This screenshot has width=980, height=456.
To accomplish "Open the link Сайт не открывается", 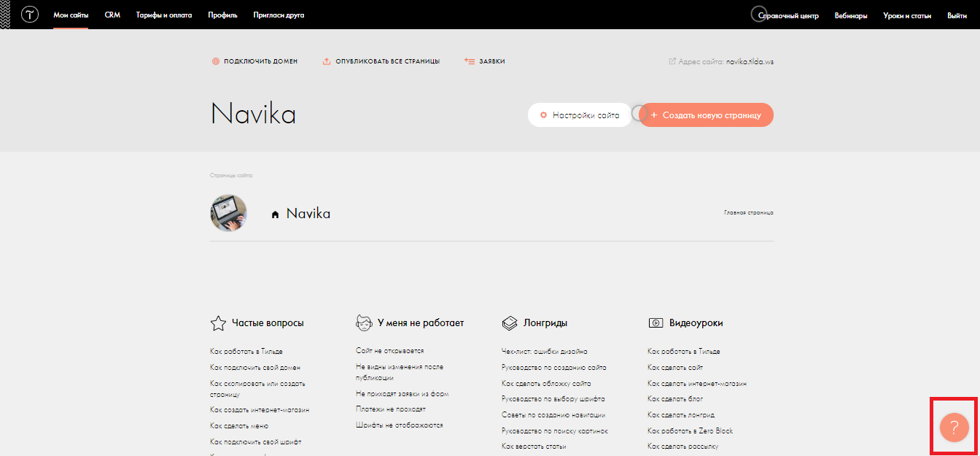I will [389, 351].
